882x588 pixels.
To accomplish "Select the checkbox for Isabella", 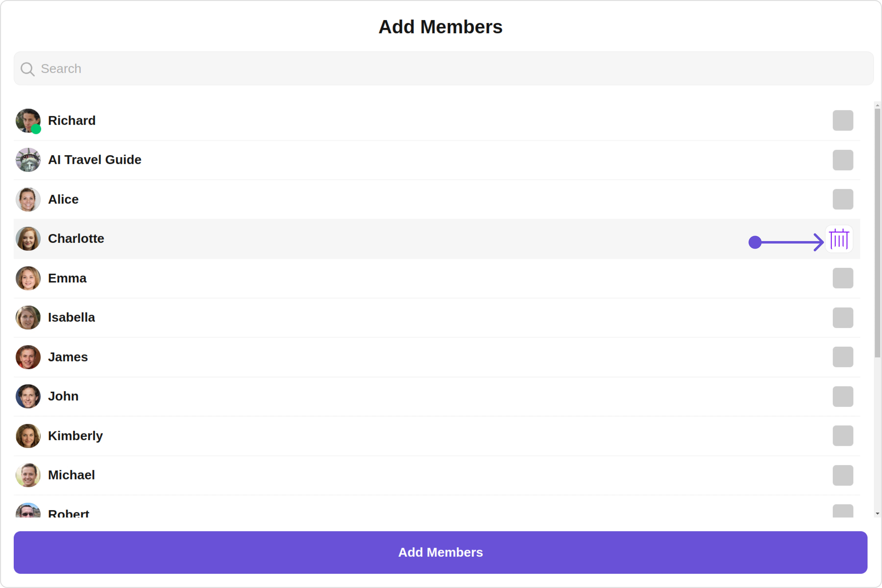I will (x=843, y=318).
